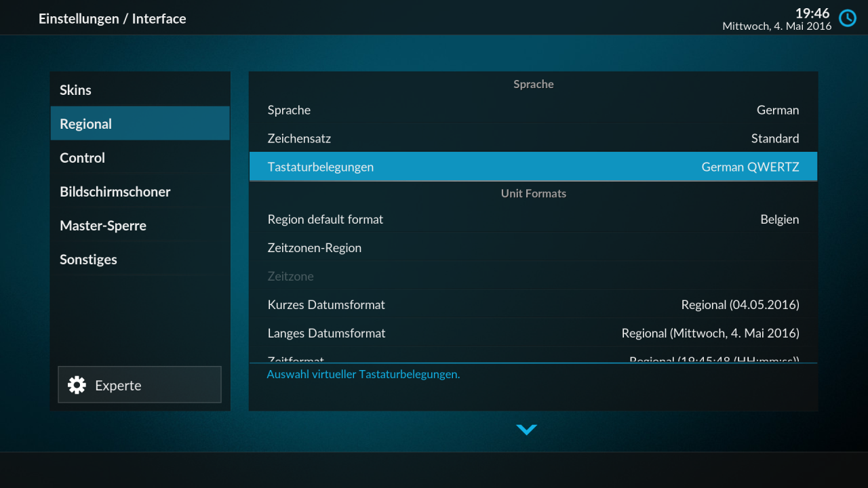Switch to the Skins category
This screenshot has height=488, width=868.
140,89
